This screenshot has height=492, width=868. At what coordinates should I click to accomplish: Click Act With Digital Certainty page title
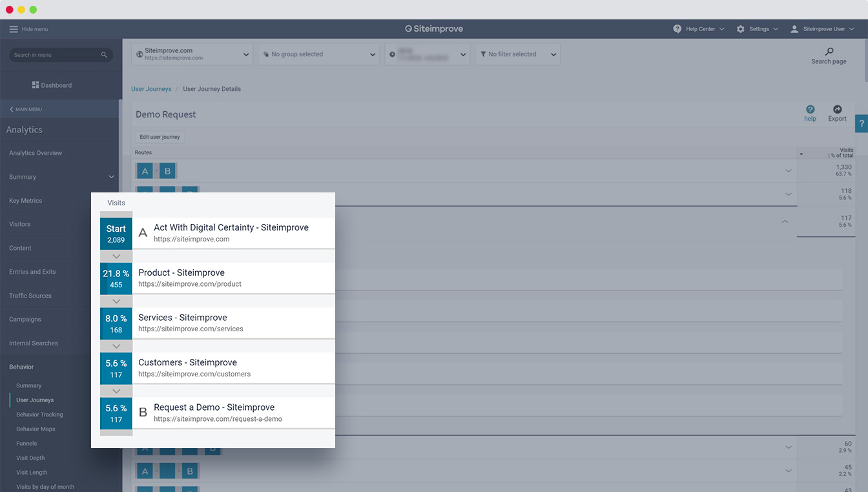[x=231, y=227]
